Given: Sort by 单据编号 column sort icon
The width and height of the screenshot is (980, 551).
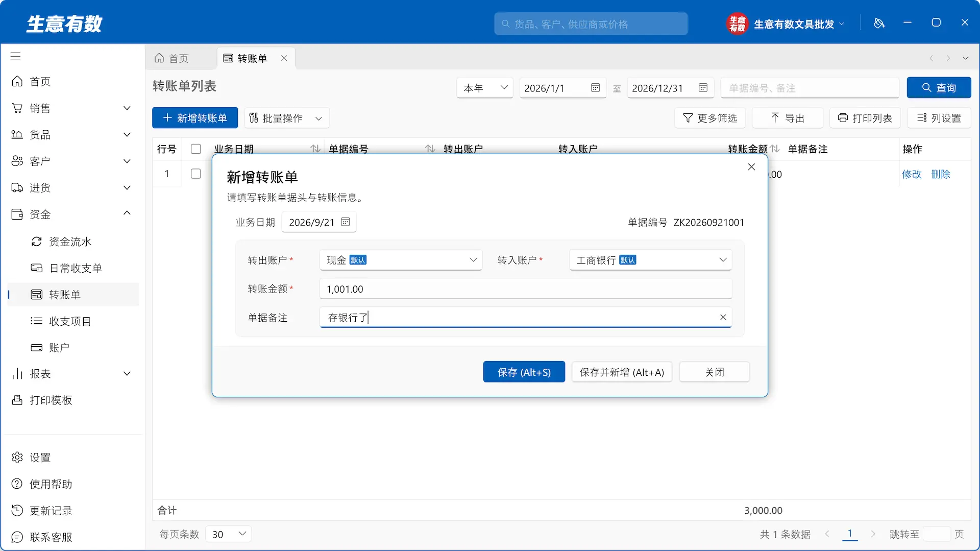Looking at the screenshot, I should coord(430,149).
